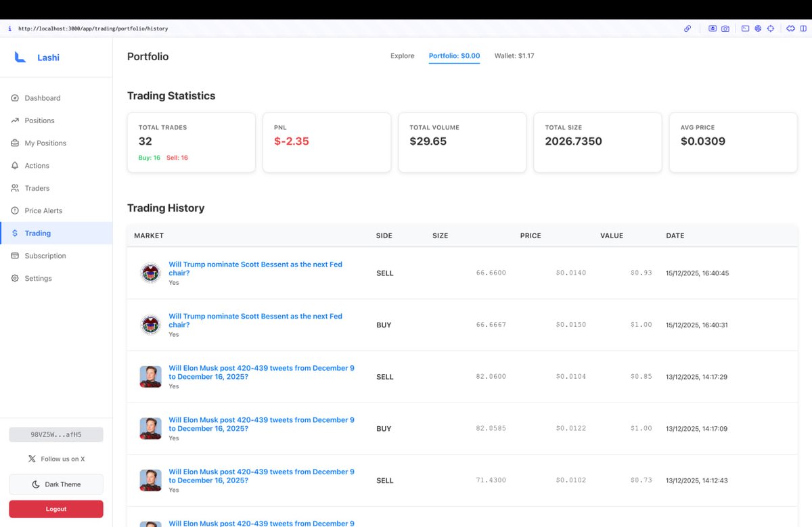Click the terminal console icon in browser toolbar
Viewport: 812px width, 527px height.
click(x=746, y=28)
